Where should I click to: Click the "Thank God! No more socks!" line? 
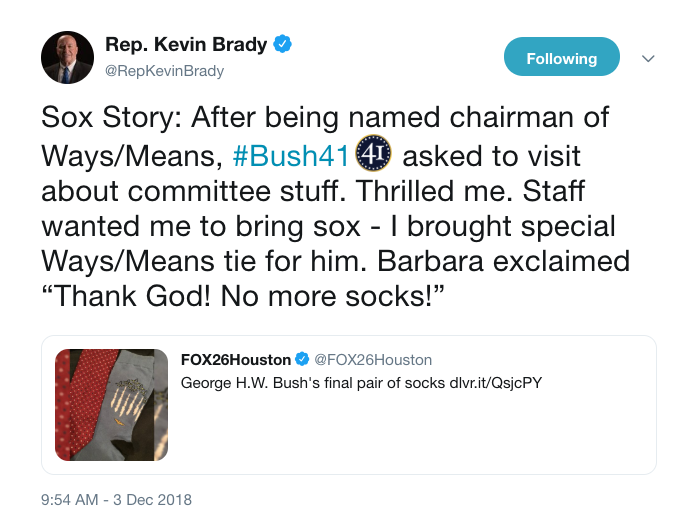click(240, 296)
